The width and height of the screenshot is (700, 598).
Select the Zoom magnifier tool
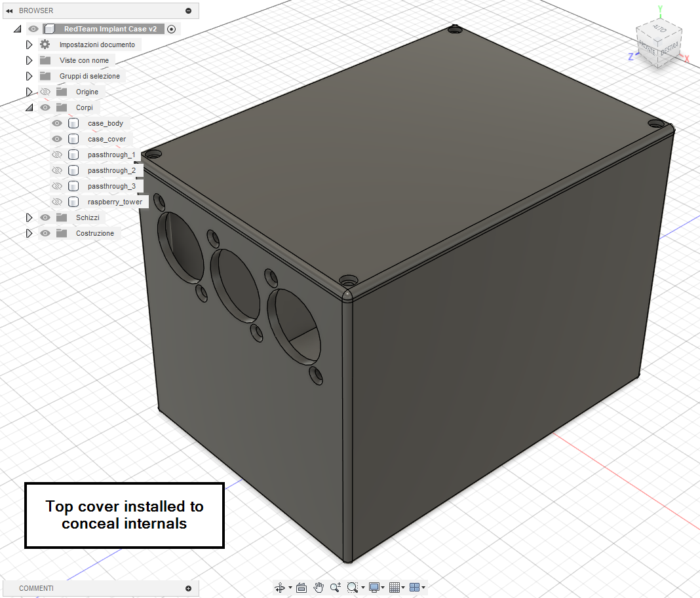click(x=335, y=588)
